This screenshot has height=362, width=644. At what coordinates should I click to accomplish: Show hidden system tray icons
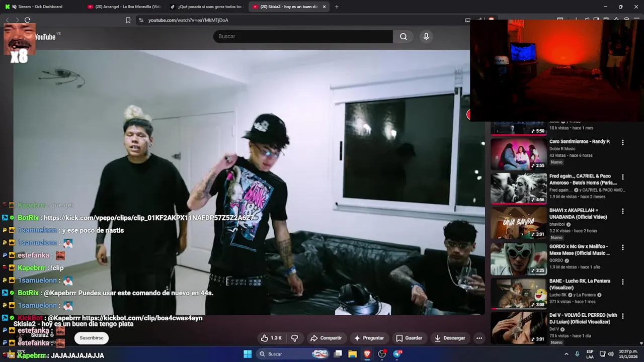coord(566,354)
